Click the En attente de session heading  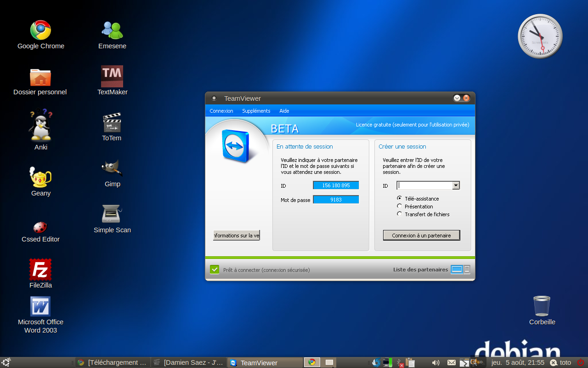305,146
